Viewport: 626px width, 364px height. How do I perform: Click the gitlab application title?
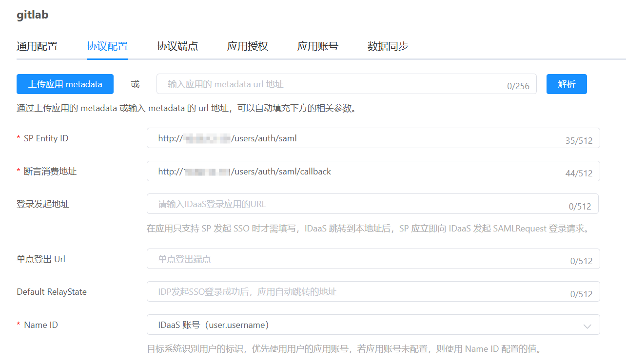(33, 15)
